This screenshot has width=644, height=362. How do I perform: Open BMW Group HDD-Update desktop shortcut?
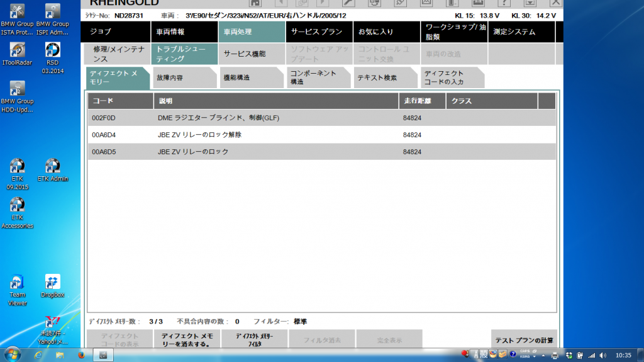tap(17, 97)
